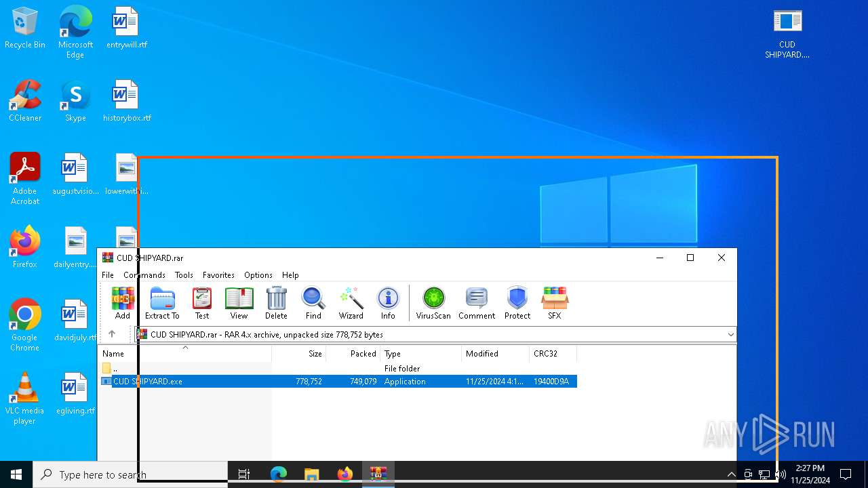Launch VLC media player shortcut

[x=25, y=398]
